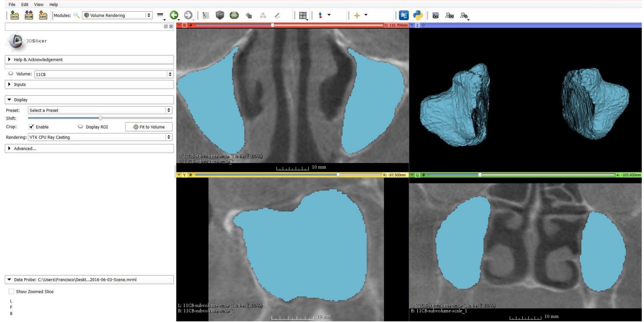Image resolution: width=644 pixels, height=322 pixels.
Task: Open the Select a Preset dropdown
Action: click(x=100, y=110)
